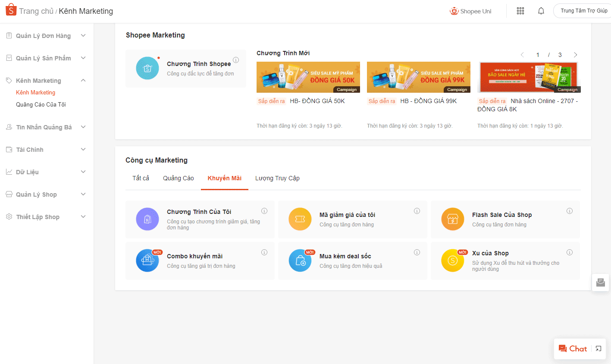Click the purple Chương Trình Của Tôi icon
The width and height of the screenshot is (611, 364).
pos(147,219)
